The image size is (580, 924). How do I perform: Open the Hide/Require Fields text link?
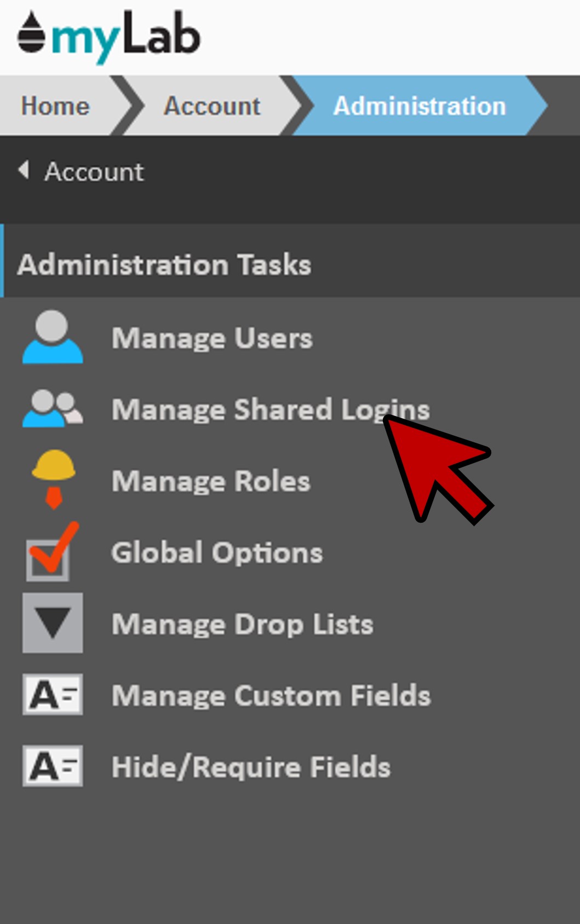tap(251, 767)
